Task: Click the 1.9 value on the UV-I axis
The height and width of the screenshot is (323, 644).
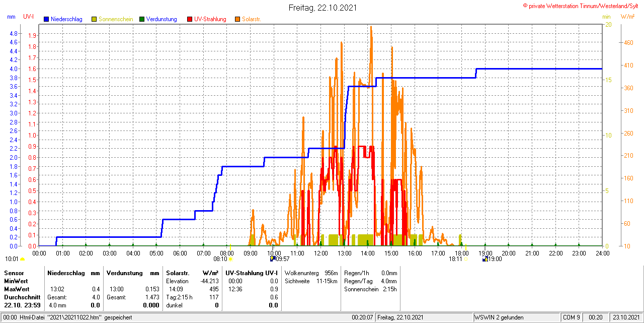Action: [x=32, y=35]
